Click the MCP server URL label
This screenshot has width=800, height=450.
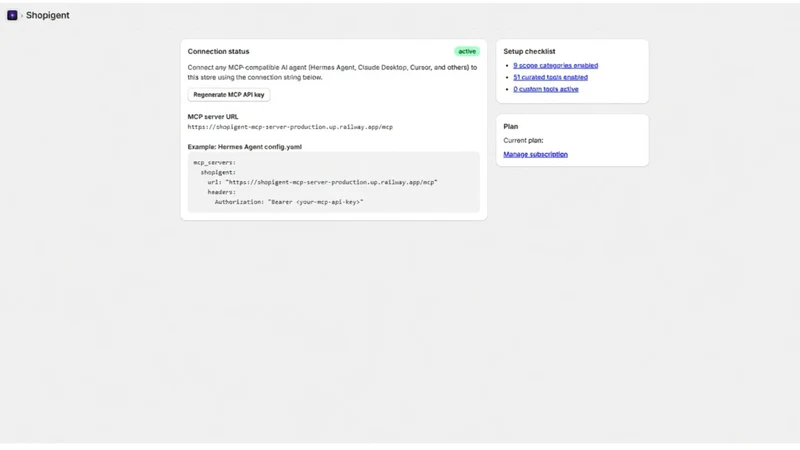[213, 117]
